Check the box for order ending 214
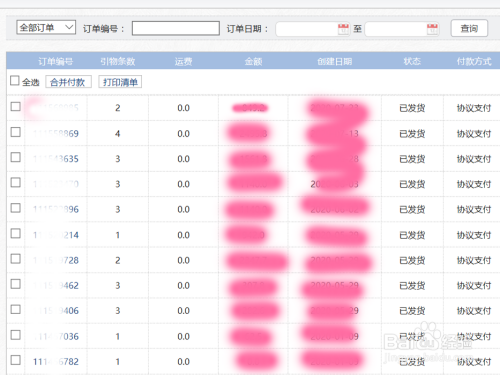500x375 pixels. click(16, 233)
